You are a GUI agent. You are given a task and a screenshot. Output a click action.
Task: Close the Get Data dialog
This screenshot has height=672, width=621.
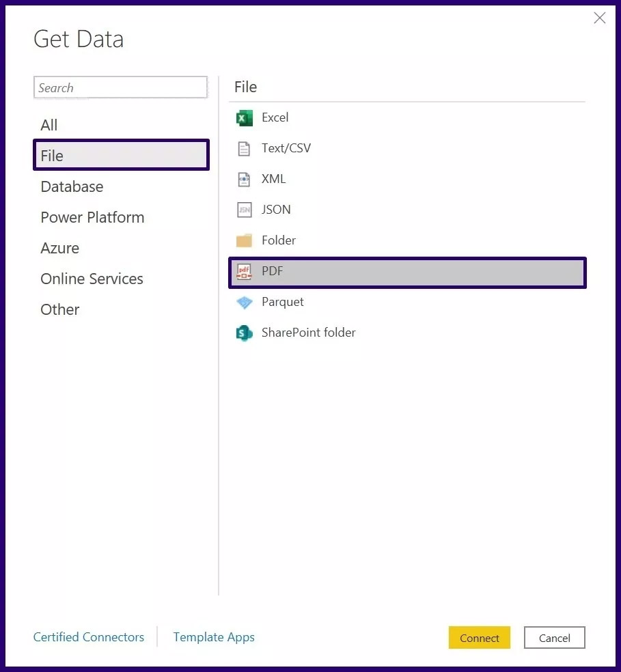(599, 18)
